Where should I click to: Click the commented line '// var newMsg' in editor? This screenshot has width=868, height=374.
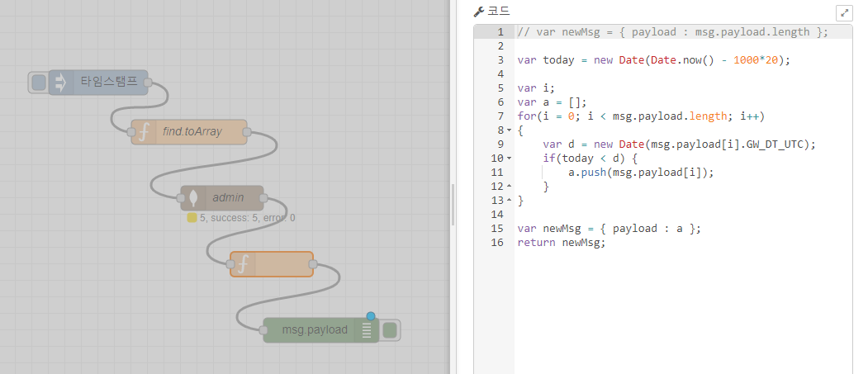pos(672,32)
